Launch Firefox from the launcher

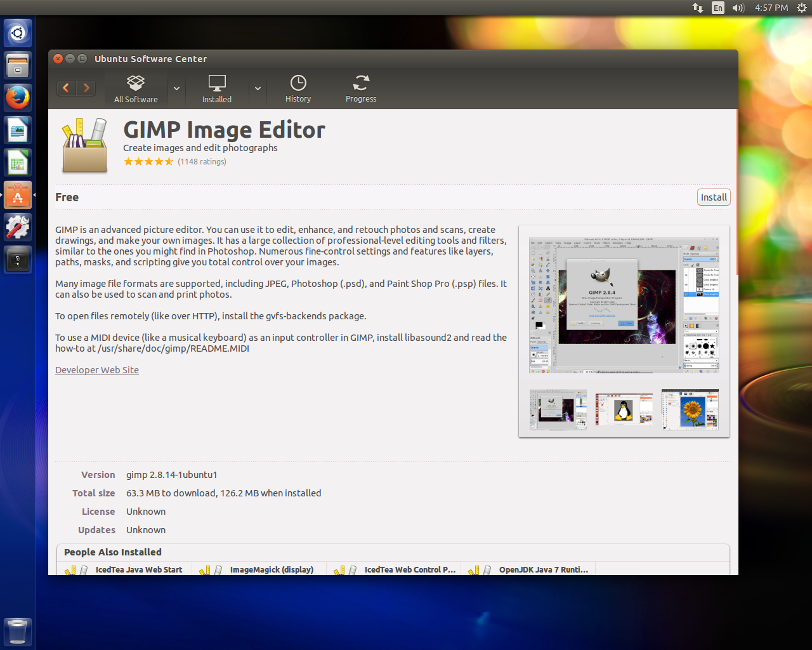(x=18, y=97)
